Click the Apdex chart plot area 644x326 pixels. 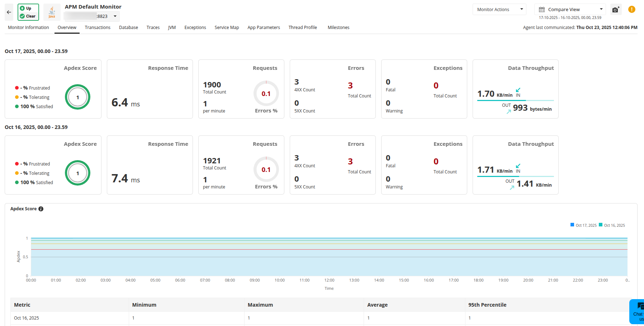click(x=329, y=257)
